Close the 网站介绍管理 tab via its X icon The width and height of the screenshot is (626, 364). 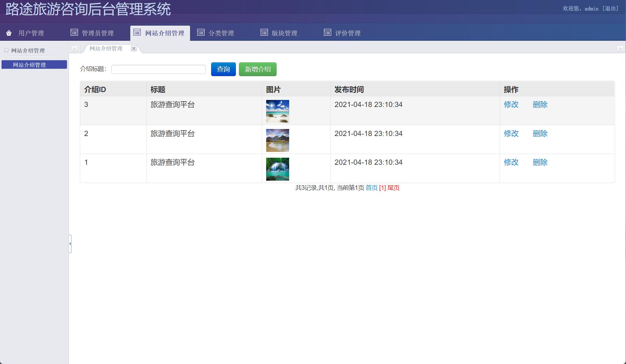(x=134, y=48)
